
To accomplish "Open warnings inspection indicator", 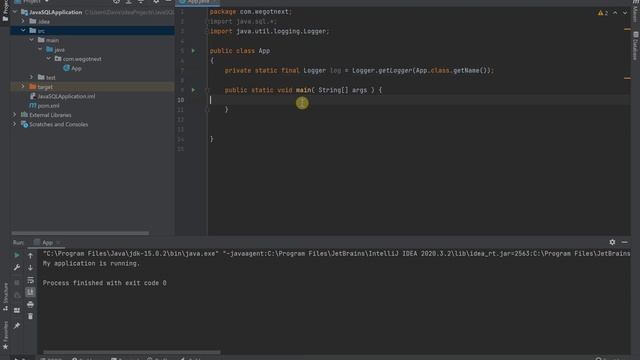I will (x=603, y=13).
